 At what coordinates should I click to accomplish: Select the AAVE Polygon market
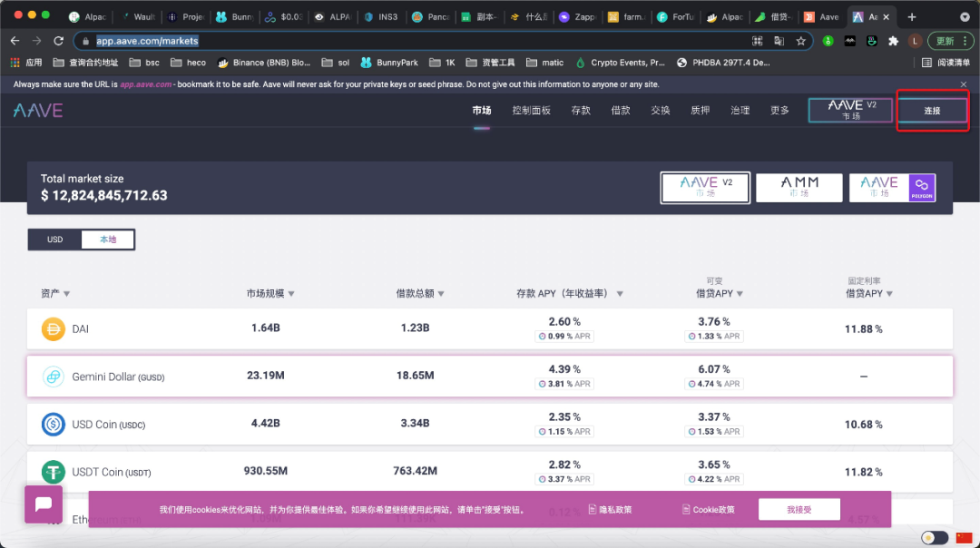click(x=892, y=187)
